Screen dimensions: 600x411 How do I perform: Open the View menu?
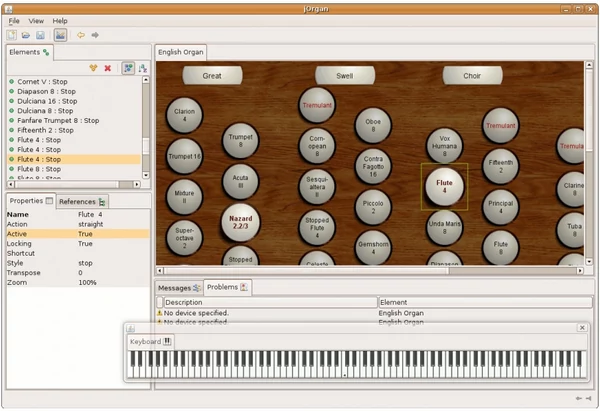click(x=36, y=21)
